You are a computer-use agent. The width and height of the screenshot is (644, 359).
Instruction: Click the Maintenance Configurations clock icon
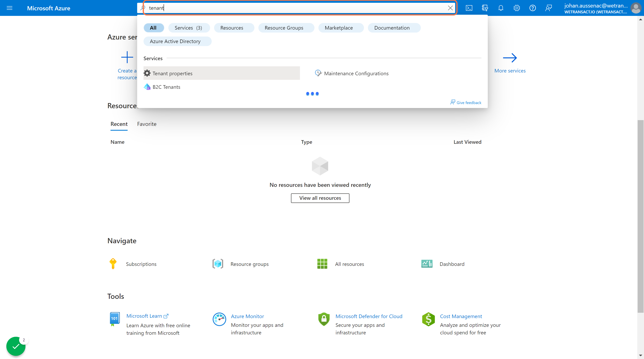click(318, 73)
